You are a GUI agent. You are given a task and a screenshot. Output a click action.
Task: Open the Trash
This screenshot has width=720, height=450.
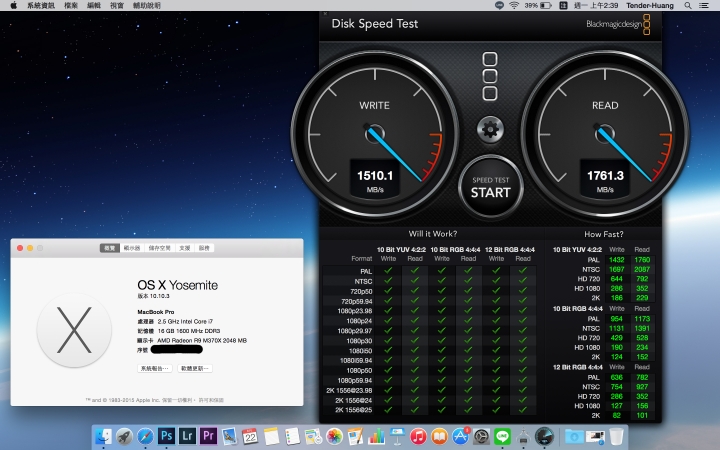pos(616,436)
